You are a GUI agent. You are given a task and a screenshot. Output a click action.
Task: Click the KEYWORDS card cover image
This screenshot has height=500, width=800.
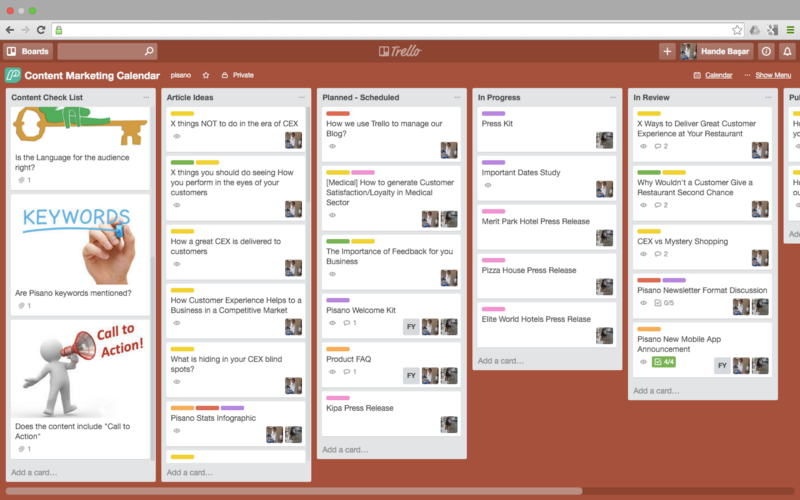pos(80,240)
